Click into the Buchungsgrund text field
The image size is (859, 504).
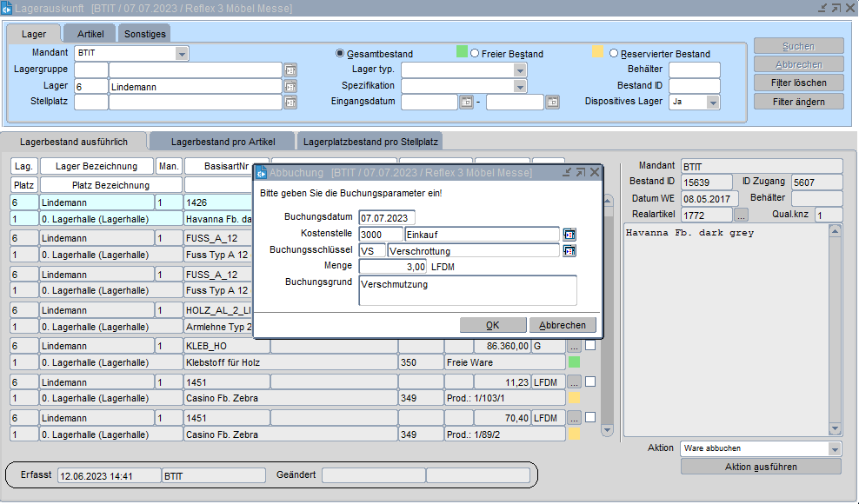(467, 290)
